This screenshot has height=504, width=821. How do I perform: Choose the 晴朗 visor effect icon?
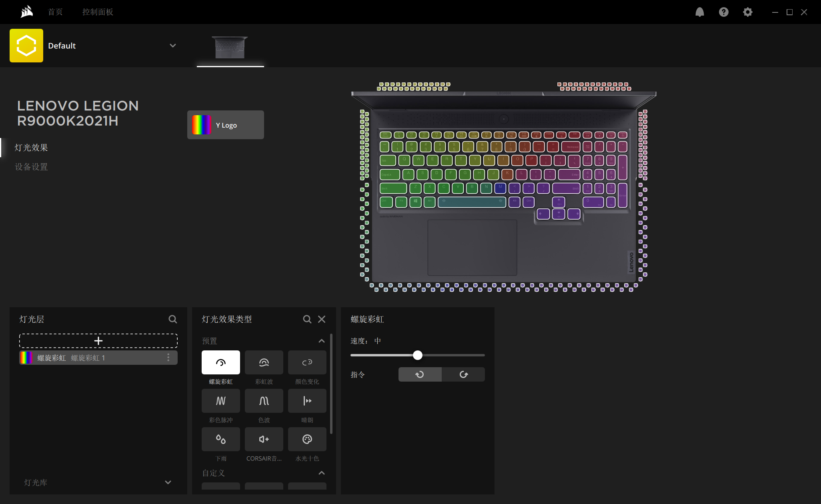click(x=307, y=401)
